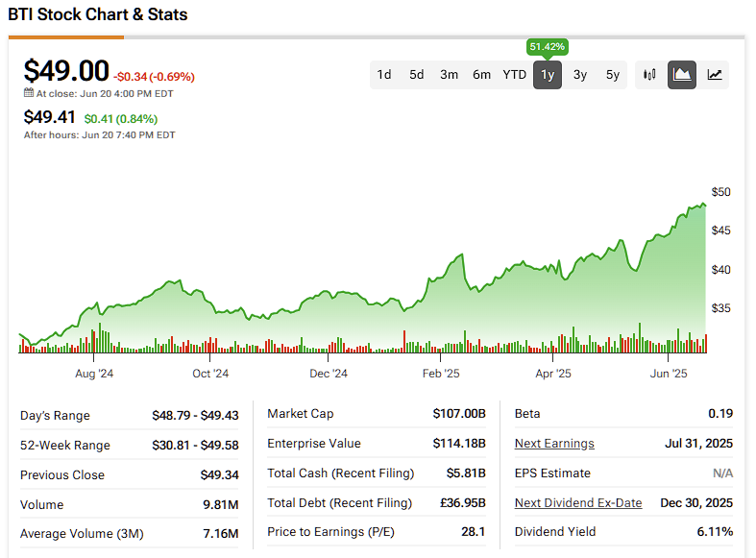The image size is (756, 558).
Task: Click the 51.42% return badge
Action: (548, 47)
